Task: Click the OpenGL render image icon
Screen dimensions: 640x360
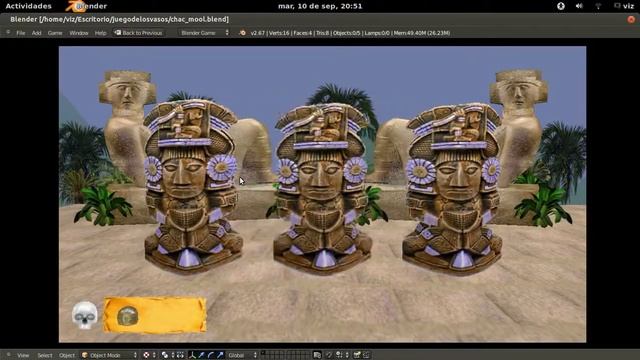Action: pyautogui.click(x=357, y=355)
